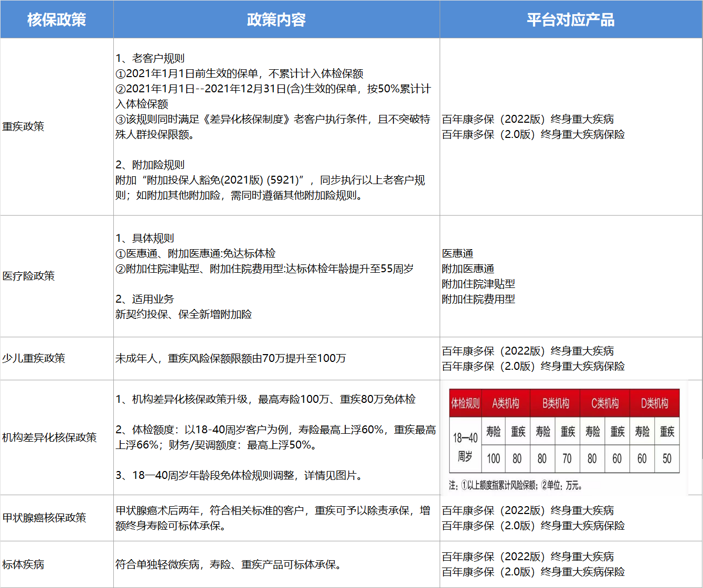Select the 重疾政策 row label cell
This screenshot has height=588, width=703.
pyautogui.click(x=24, y=126)
